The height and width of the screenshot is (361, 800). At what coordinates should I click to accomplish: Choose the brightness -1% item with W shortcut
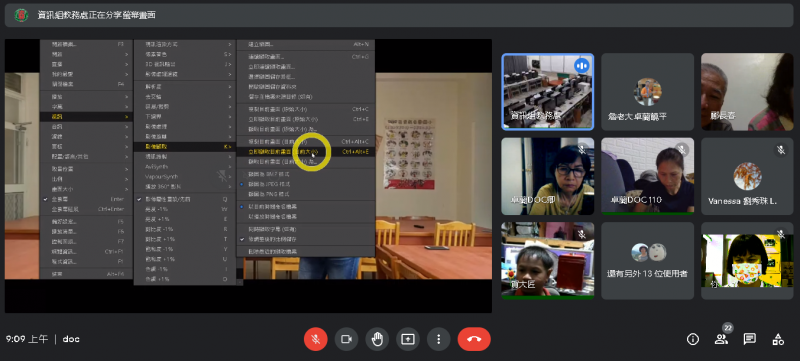(185, 209)
